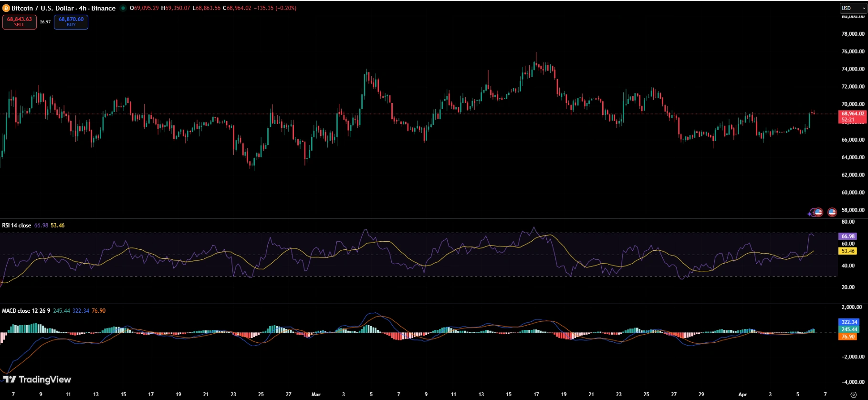Open the USD currency dropdown
868x400 pixels.
[853, 8]
